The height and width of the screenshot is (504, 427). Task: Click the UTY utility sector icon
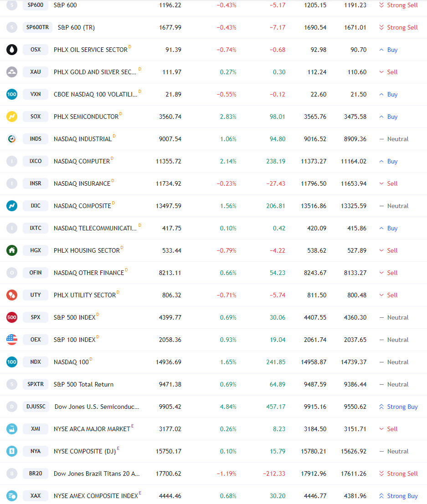pos(12,295)
